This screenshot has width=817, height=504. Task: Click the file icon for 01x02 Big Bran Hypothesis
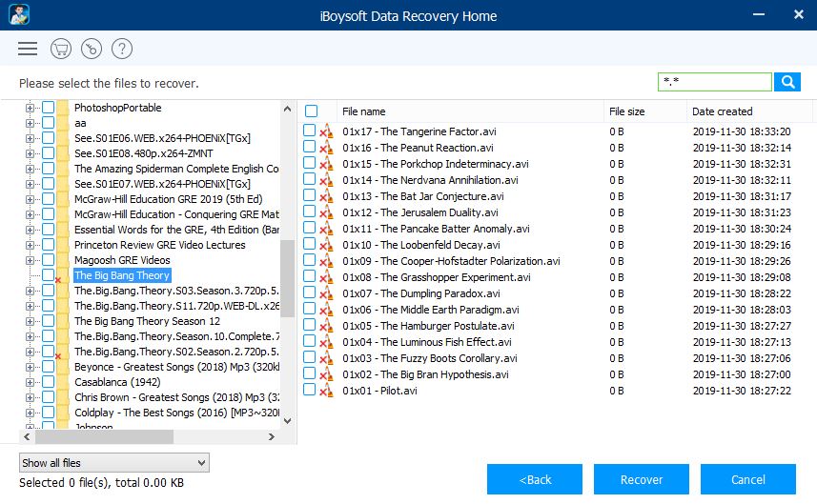327,374
